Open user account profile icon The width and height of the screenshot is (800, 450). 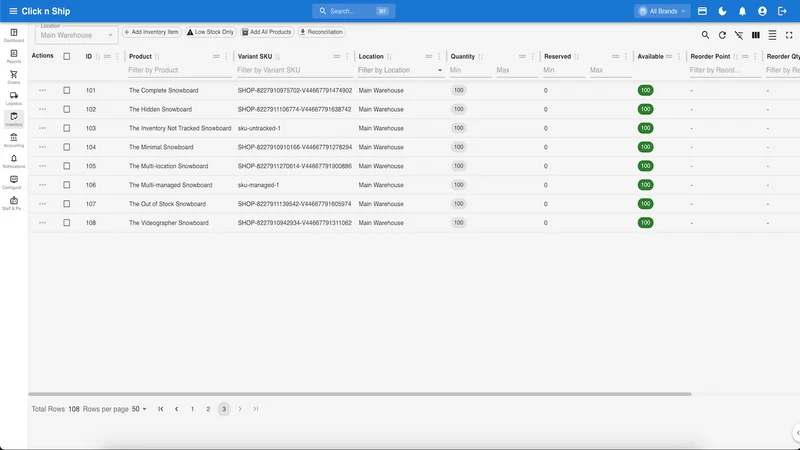pyautogui.click(x=762, y=11)
